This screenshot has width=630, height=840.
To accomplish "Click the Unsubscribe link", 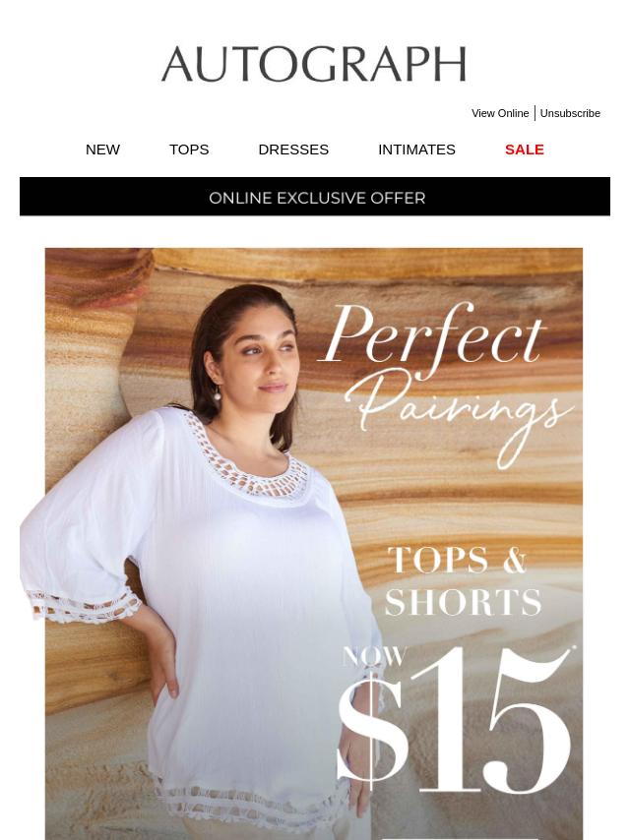I will tap(570, 113).
